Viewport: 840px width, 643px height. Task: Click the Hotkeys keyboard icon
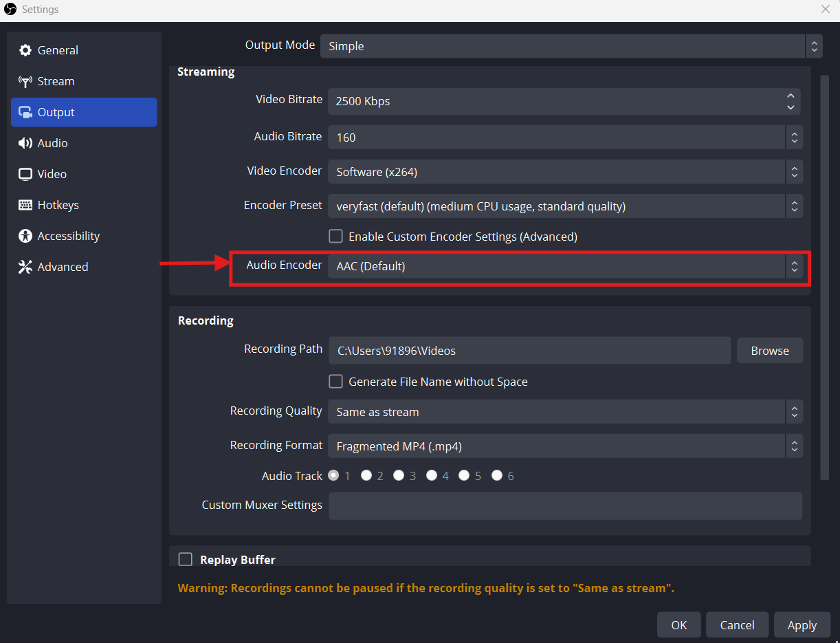tap(25, 205)
